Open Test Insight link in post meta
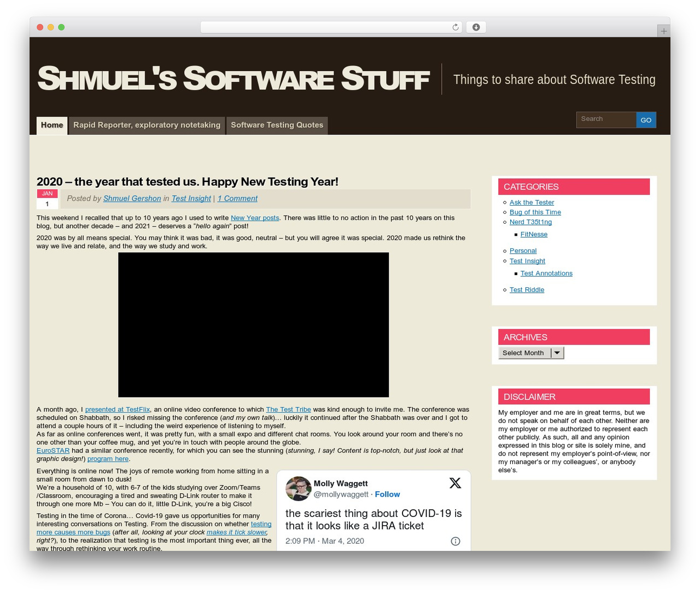This screenshot has width=700, height=593. [x=191, y=199]
